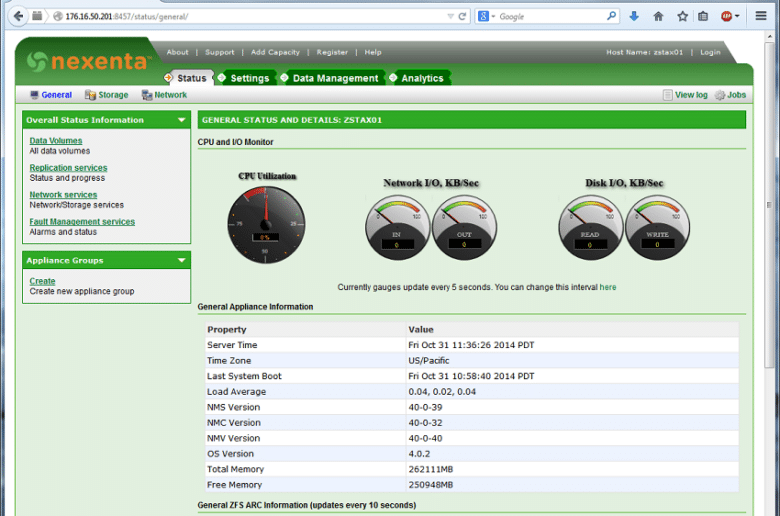Click the Disk WRITE gauge

[657, 227]
